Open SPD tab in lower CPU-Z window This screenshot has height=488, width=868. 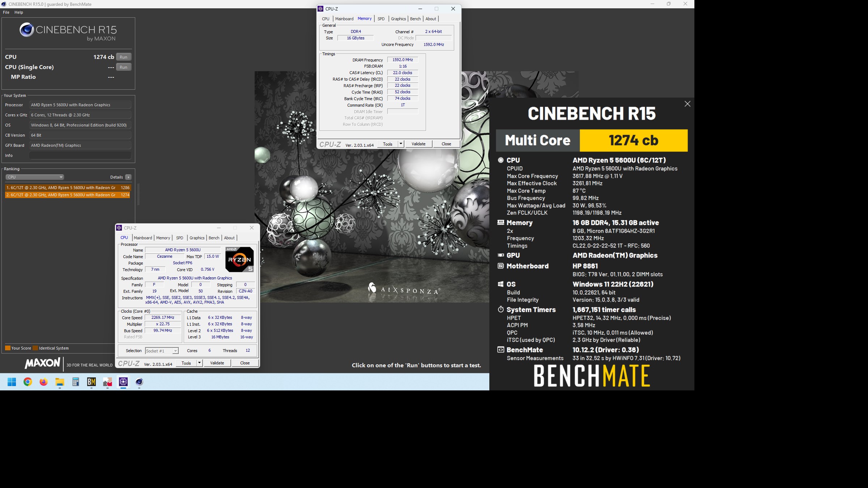(180, 238)
